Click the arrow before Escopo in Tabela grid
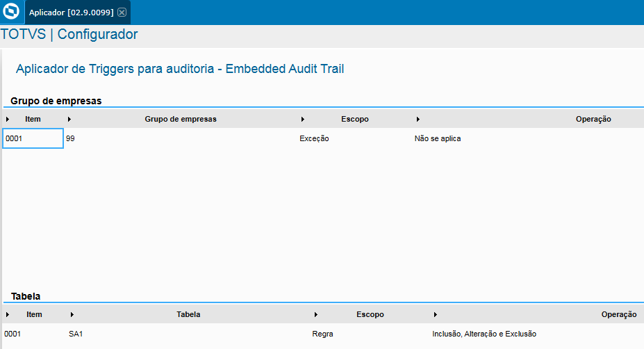Image resolution: width=644 pixels, height=349 pixels. coord(316,314)
